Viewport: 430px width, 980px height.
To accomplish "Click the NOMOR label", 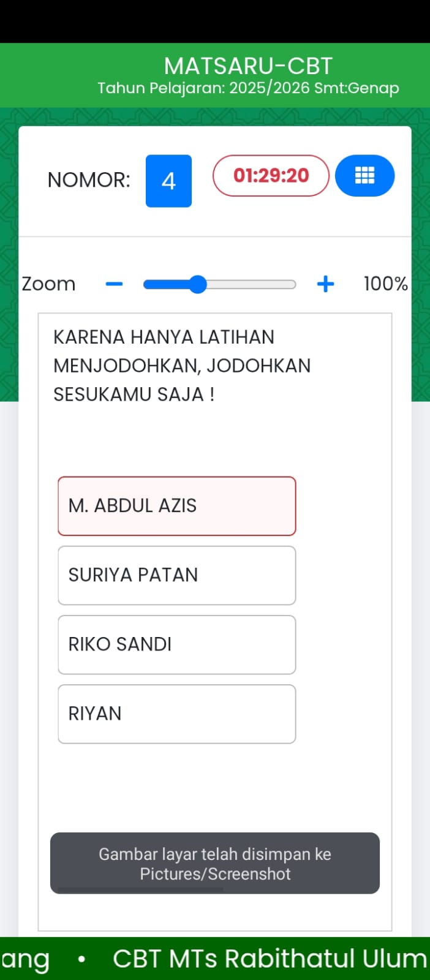I will coord(89,180).
